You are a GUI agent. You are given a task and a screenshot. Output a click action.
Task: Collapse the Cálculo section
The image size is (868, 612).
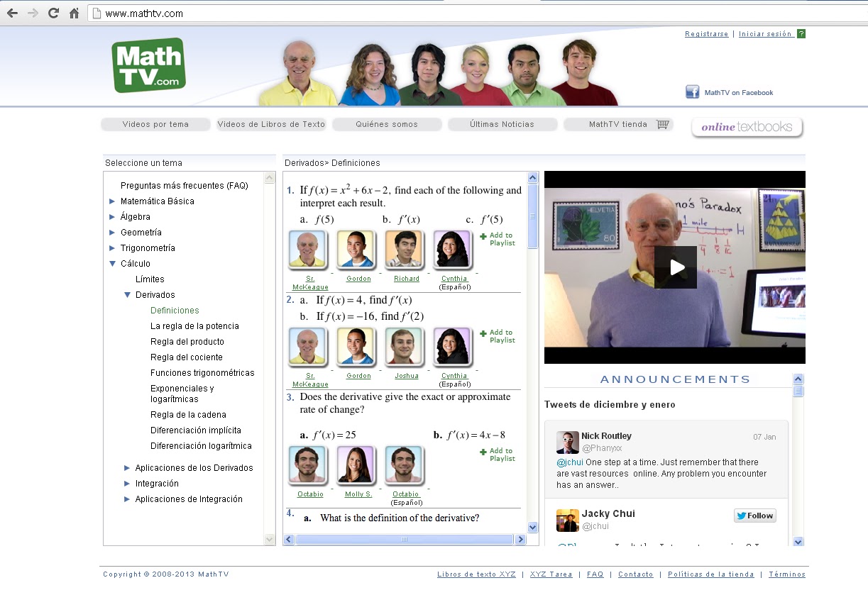click(x=112, y=263)
